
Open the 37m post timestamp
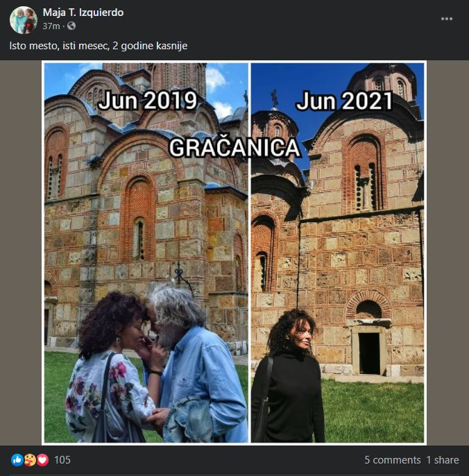click(51, 26)
